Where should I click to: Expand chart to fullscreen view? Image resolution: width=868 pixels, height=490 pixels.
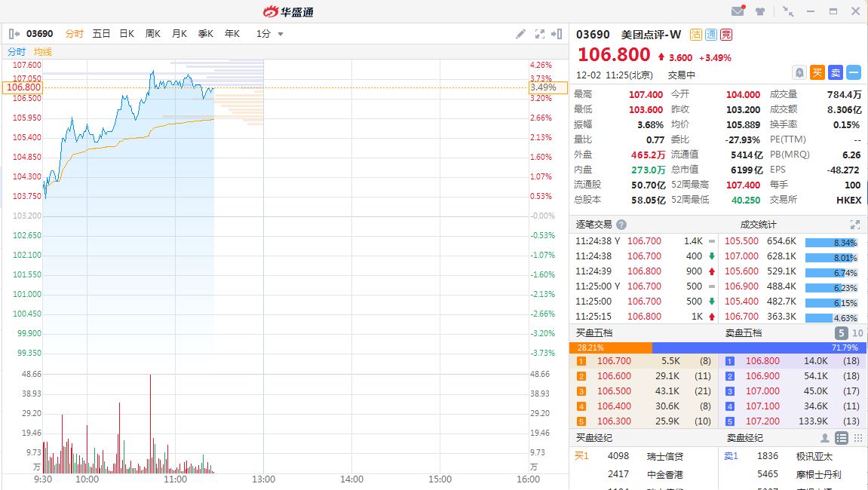[540, 34]
